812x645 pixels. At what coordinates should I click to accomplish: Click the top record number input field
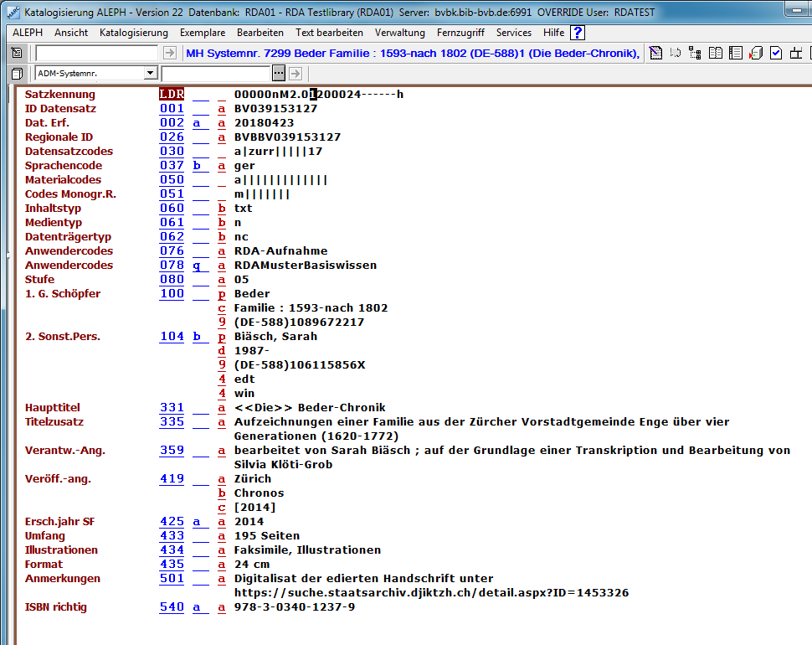tap(96, 54)
